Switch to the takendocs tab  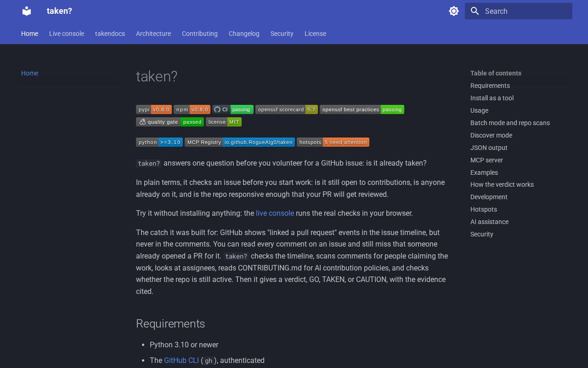pos(110,34)
